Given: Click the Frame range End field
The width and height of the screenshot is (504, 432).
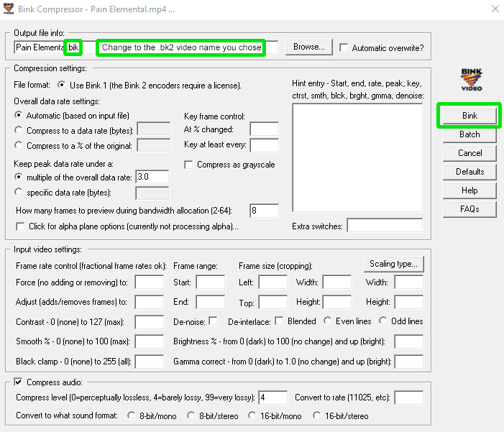Looking at the screenshot, I should pyautogui.click(x=211, y=302).
